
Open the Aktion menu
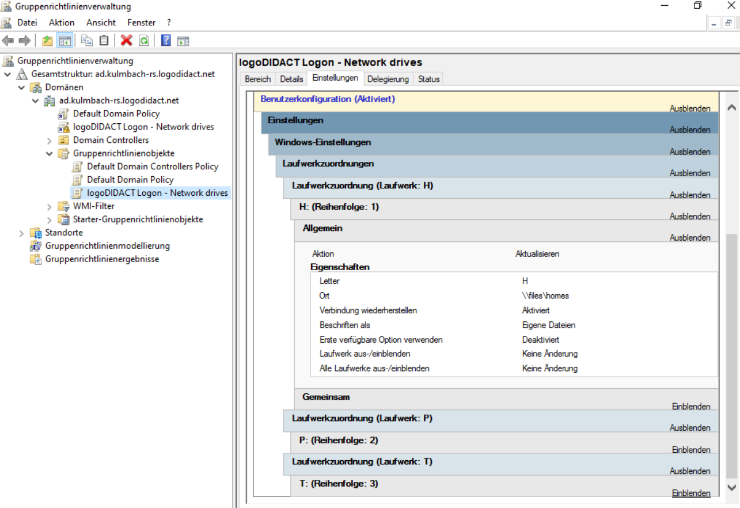pos(61,22)
